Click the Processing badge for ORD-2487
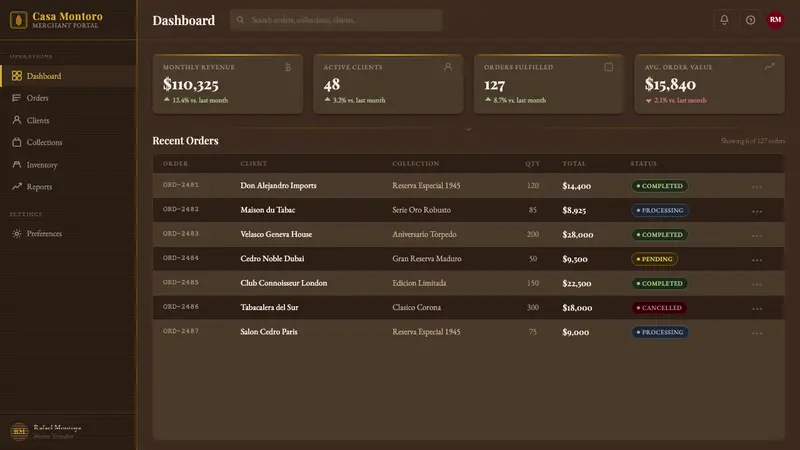Screen dimensions: 800x450 (660, 332)
